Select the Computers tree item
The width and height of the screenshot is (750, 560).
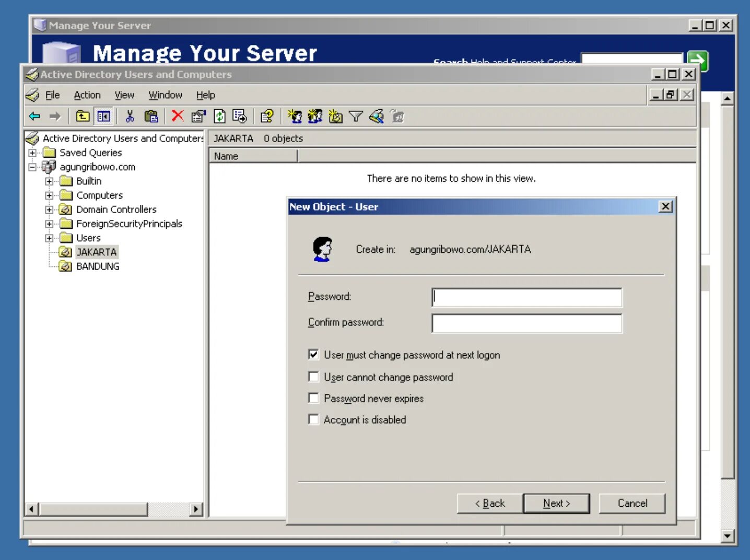point(99,195)
